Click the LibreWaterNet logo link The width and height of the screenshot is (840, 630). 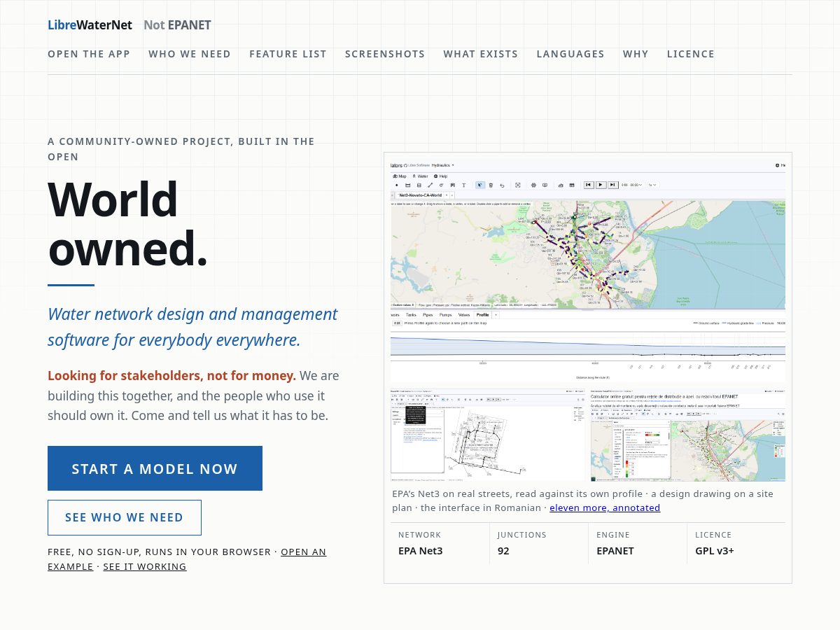coord(90,25)
